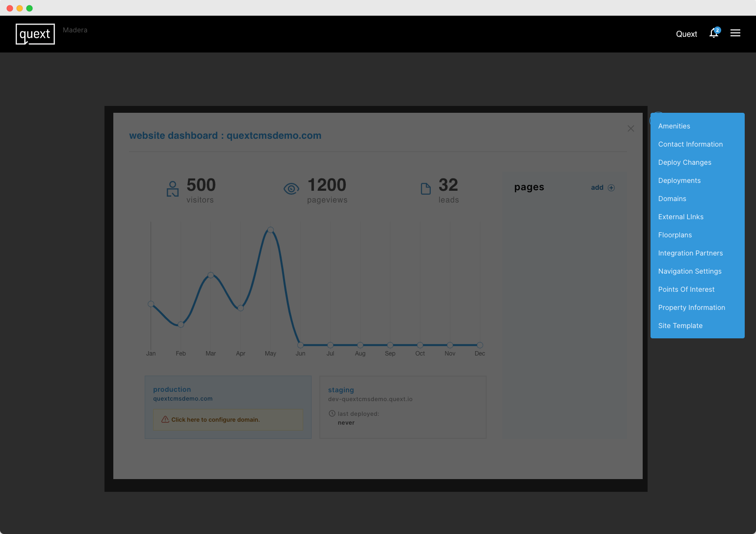This screenshot has height=534, width=756.
Task: Click the website dashboard title
Action: [x=225, y=136]
